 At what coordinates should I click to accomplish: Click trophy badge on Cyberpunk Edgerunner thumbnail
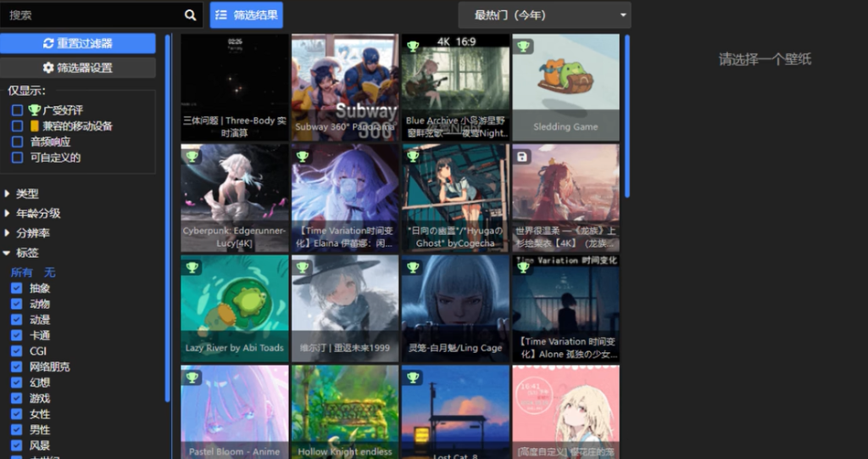tap(192, 157)
